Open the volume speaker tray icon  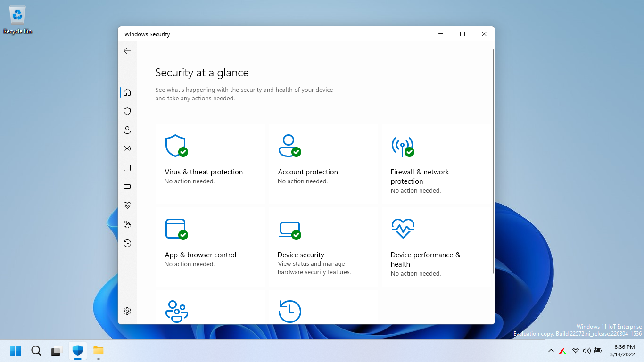click(586, 351)
